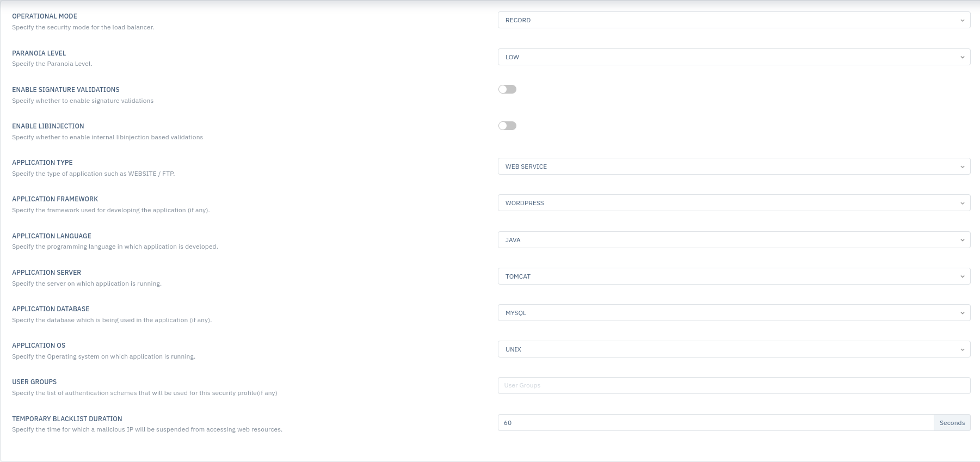Click 'Specify whether to enable signature validations' text
980x462 pixels.
(83, 101)
